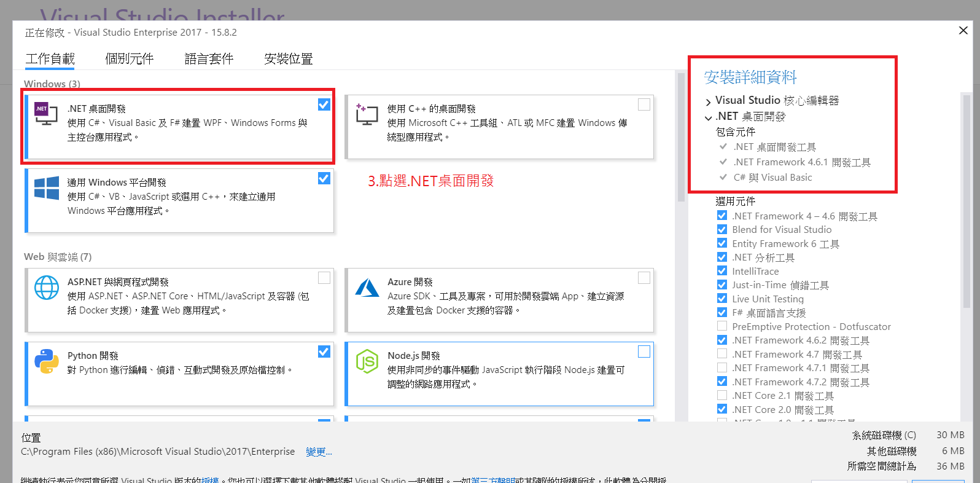Close the modify dialog with the X
This screenshot has width=980, height=483.
963,31
